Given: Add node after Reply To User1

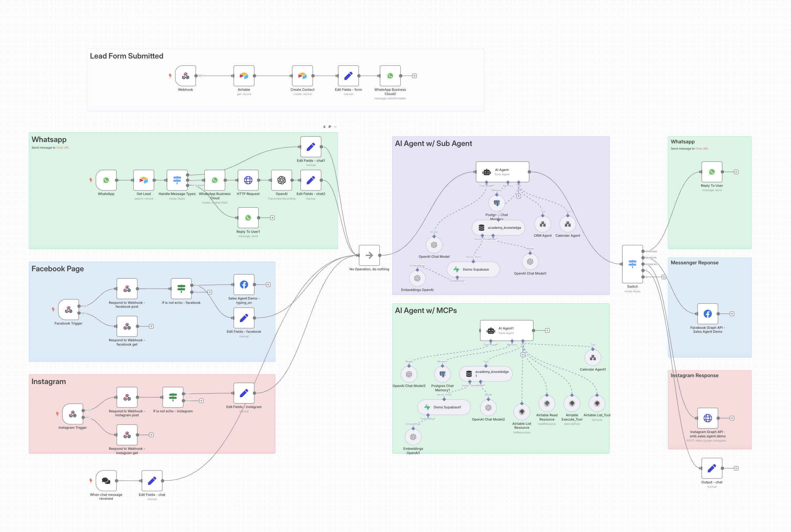Looking at the screenshot, I should pos(272,218).
